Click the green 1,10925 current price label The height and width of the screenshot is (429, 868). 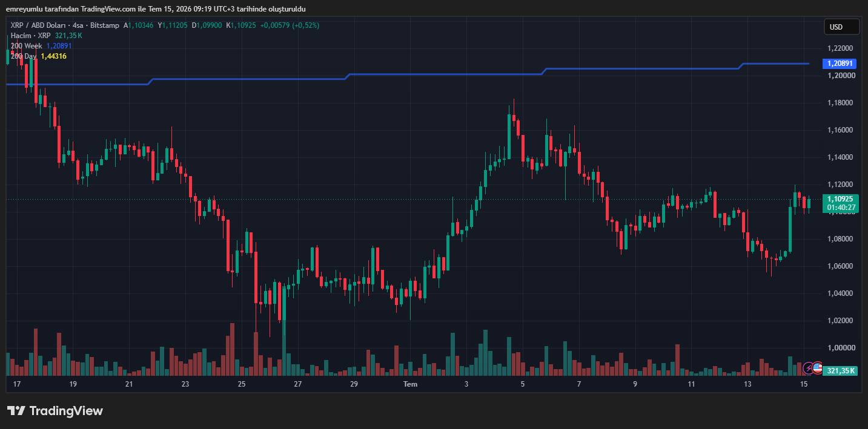pos(840,198)
